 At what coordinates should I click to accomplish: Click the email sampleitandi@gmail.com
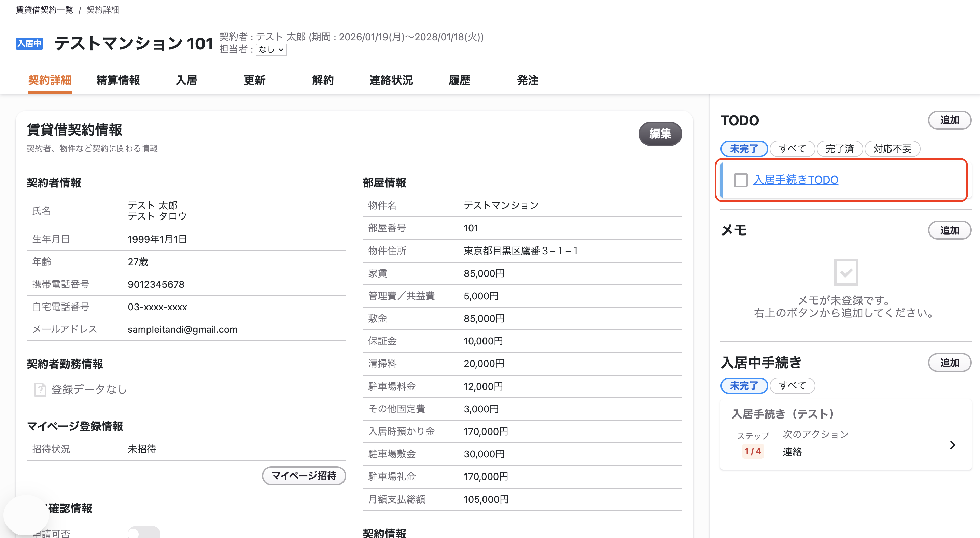183,329
